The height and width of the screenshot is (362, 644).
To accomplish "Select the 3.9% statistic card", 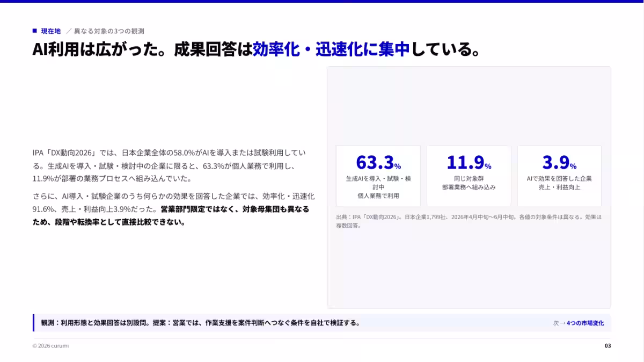I will 559,176.
